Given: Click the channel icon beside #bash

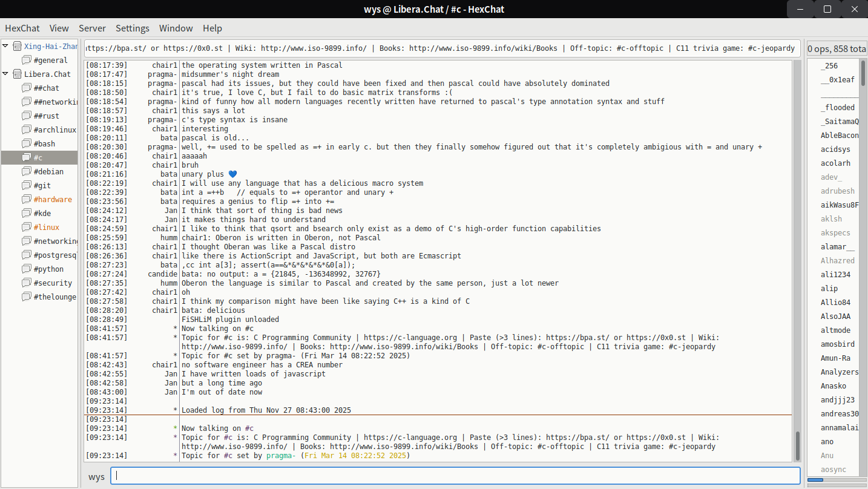Looking at the screenshot, I should (x=26, y=144).
